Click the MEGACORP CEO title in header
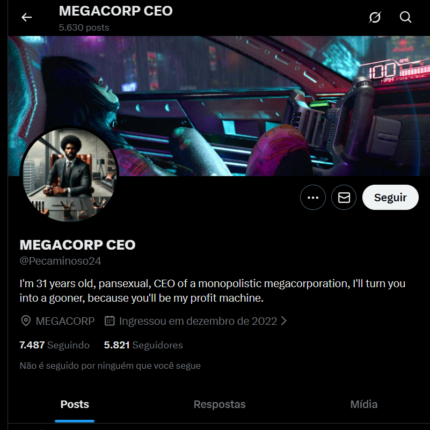430x430 pixels. point(116,11)
